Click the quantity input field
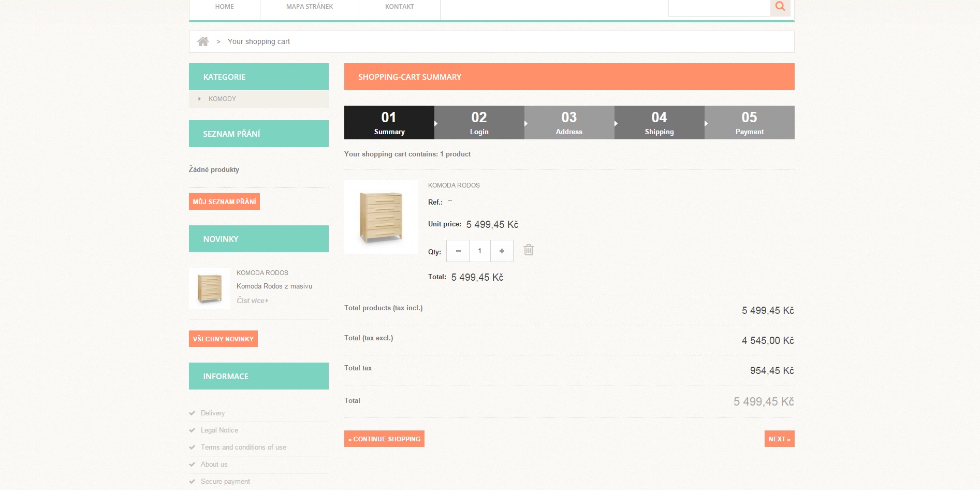The image size is (980, 490). click(480, 251)
